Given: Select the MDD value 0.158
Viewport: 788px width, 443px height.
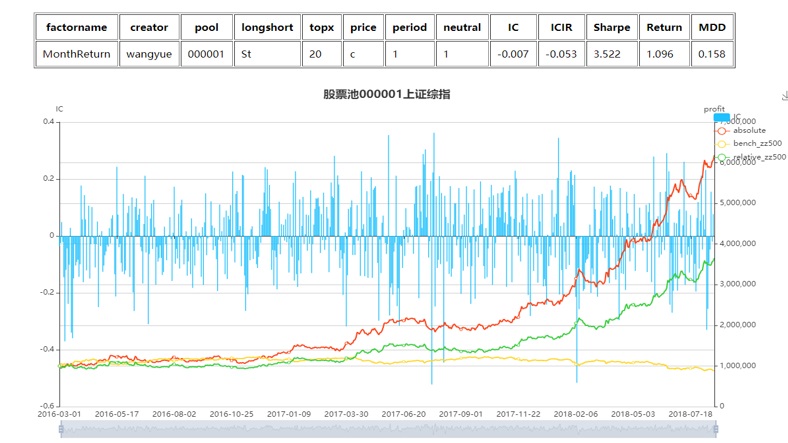Looking at the screenshot, I should coord(711,54).
